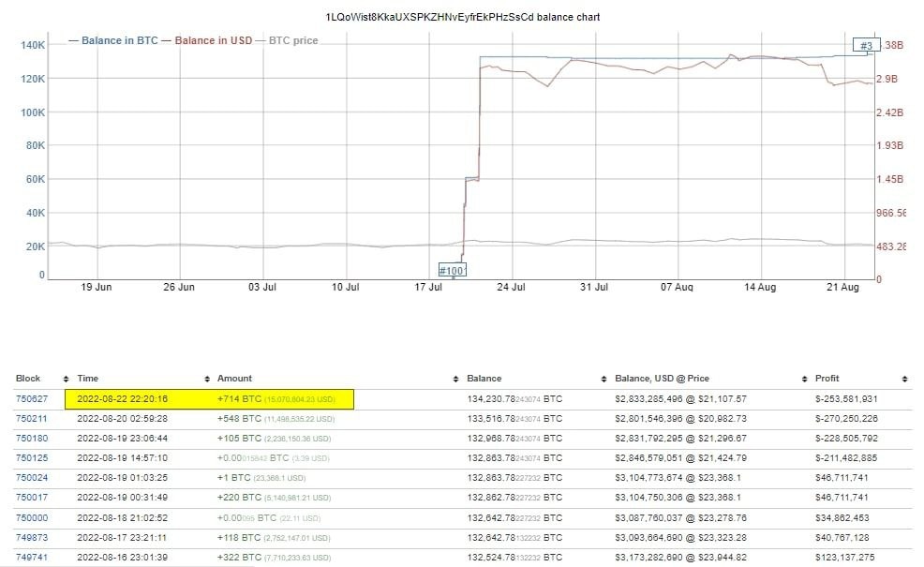Viewport: 924px width, 567px height.
Task: Click the Amount column header label
Action: [x=234, y=379]
